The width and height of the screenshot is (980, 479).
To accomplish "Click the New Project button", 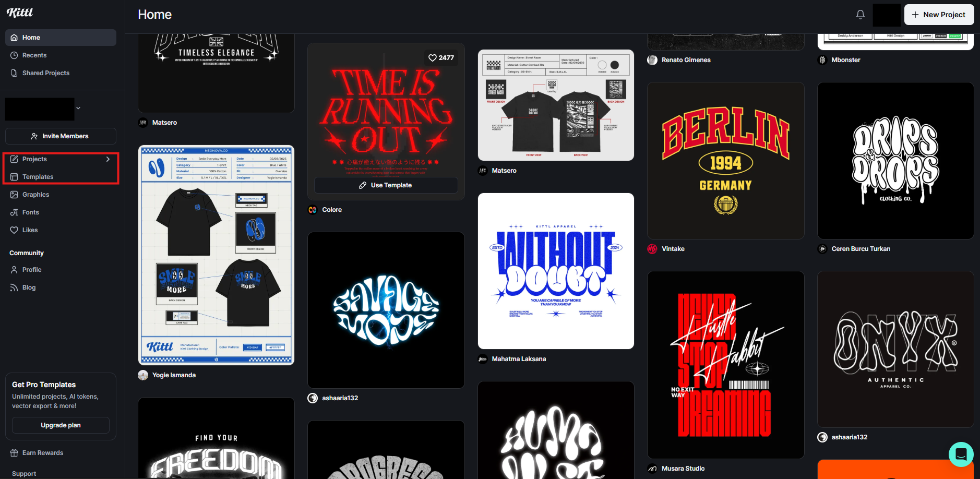I will coord(938,15).
